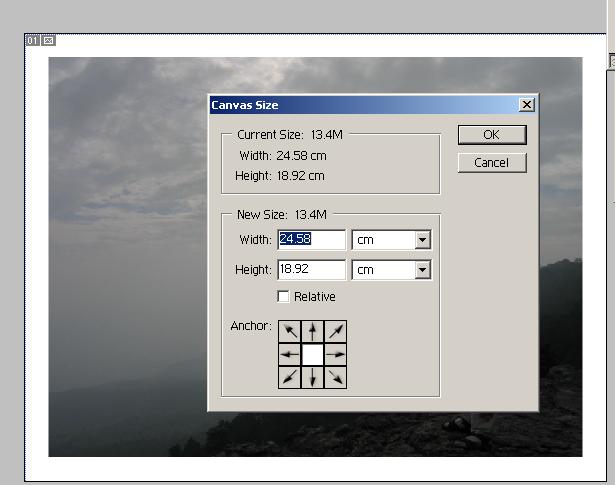Screen dimensions: 615x485
Task: Confirm canvas size with OK
Action: coord(492,135)
